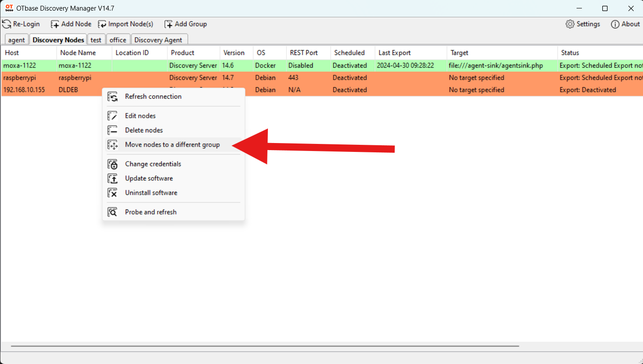Open the Discovery Agent tab
The width and height of the screenshot is (643, 364).
(x=159, y=40)
